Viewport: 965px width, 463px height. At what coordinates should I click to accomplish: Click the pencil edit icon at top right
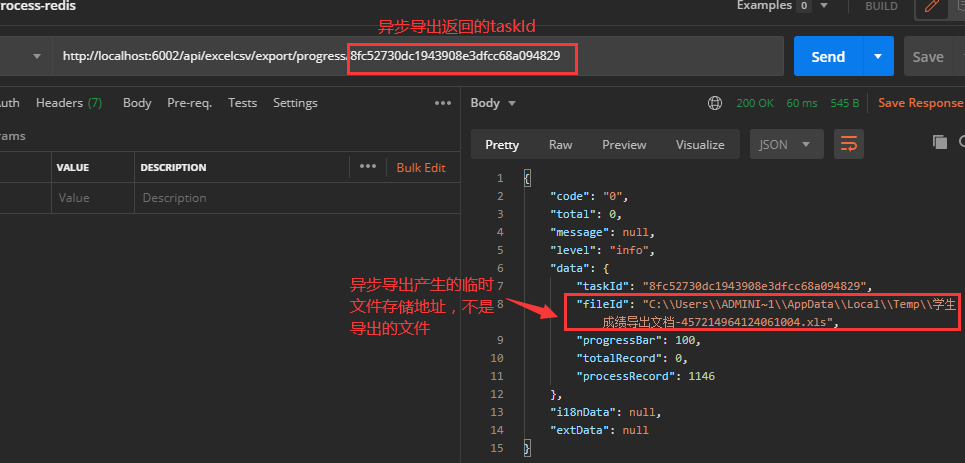[x=931, y=6]
